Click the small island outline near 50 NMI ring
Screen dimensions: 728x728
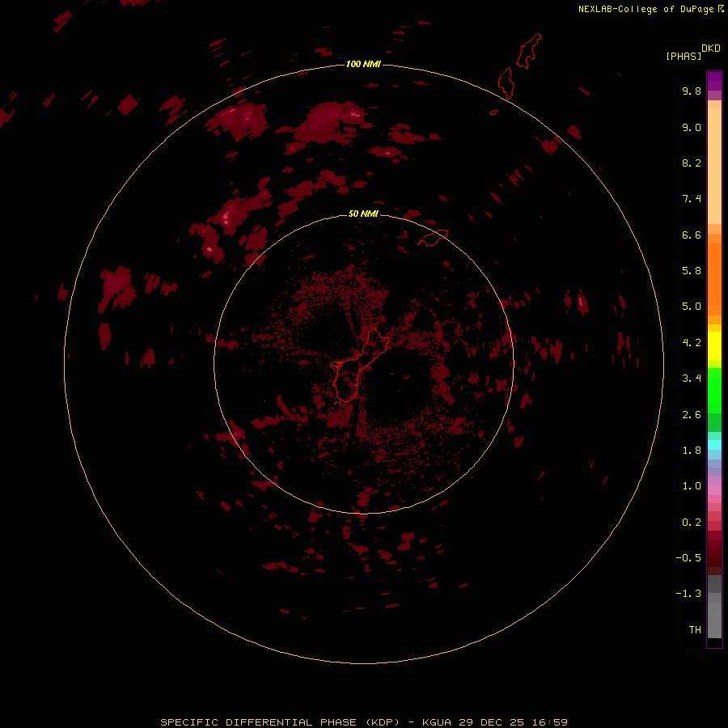coord(433,238)
